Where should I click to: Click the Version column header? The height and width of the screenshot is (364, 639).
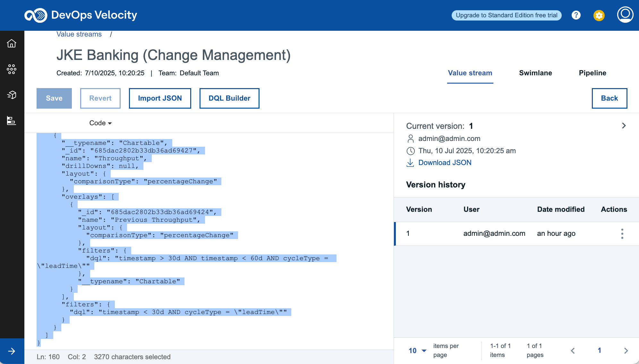(x=419, y=210)
